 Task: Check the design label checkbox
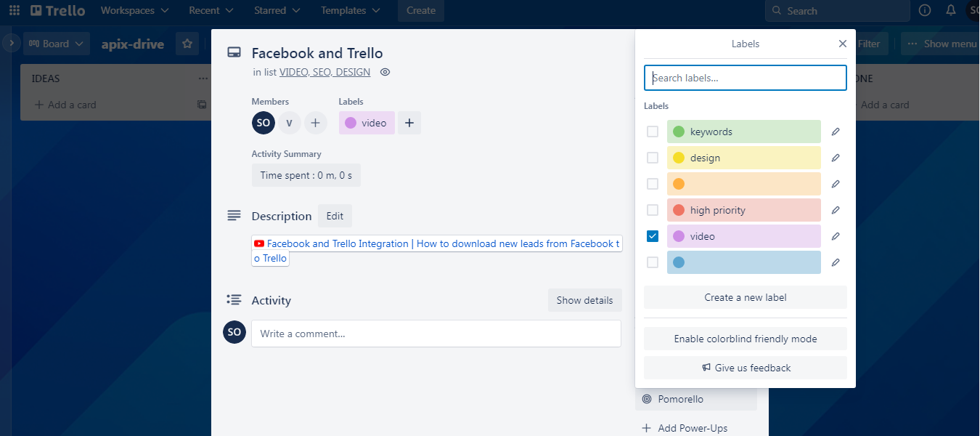point(652,158)
